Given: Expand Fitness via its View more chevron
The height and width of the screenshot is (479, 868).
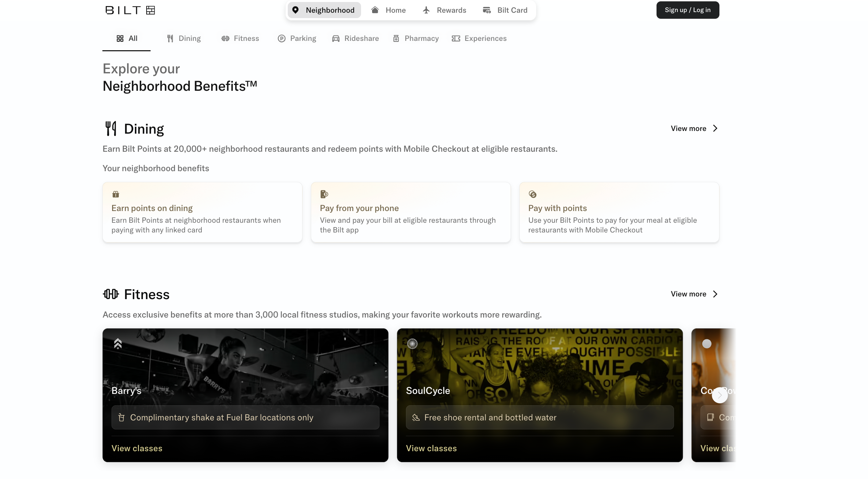Looking at the screenshot, I should point(715,294).
